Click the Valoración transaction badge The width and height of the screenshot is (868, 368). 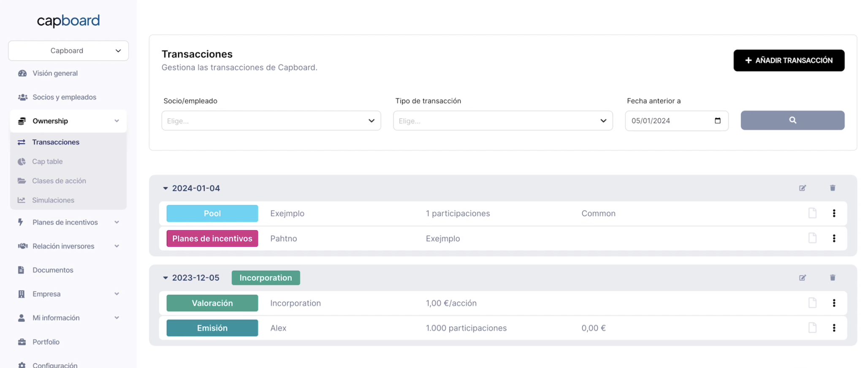pyautogui.click(x=212, y=303)
